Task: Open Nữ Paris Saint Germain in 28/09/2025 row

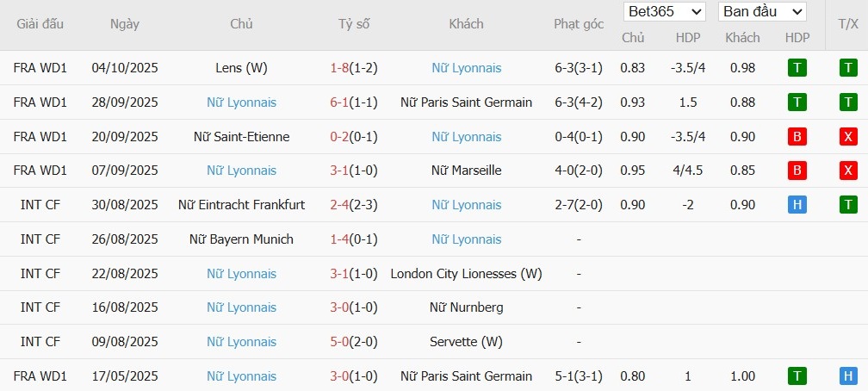Action: tap(466, 102)
